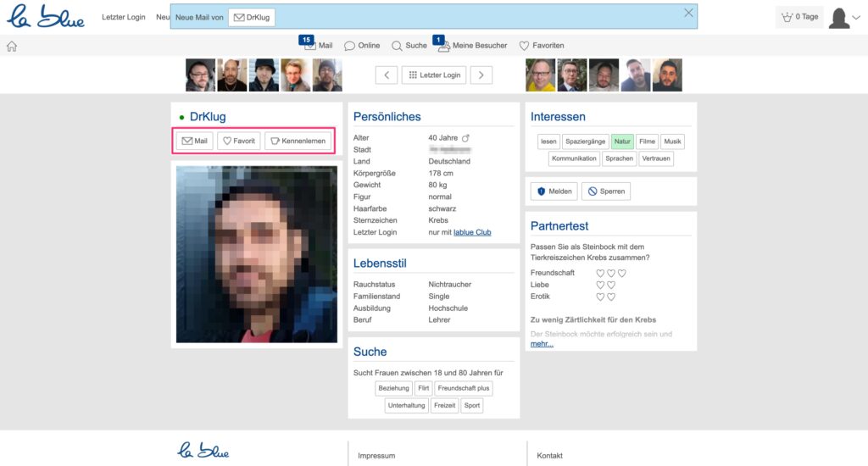868x466 pixels.
Task: Open the shopping basket 0 Tage
Action: click(x=799, y=17)
